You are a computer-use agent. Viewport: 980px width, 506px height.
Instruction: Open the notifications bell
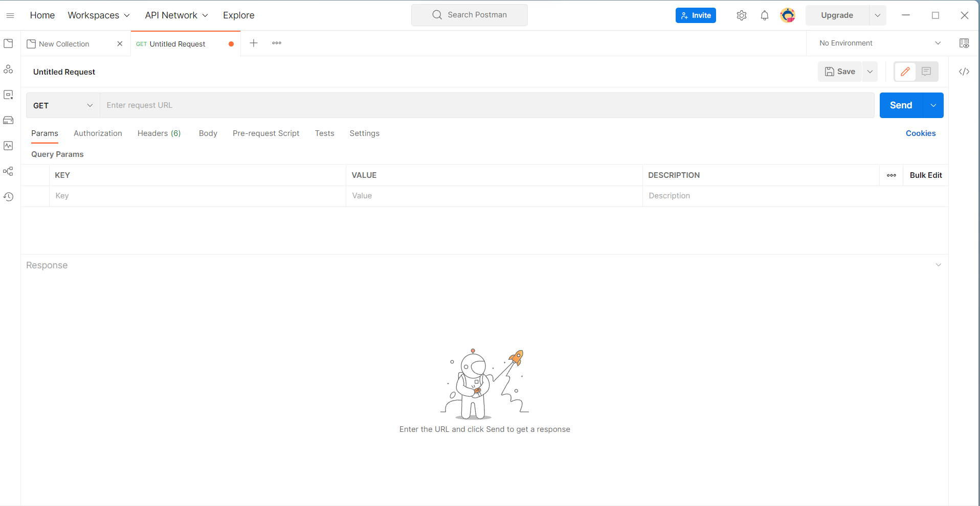tap(764, 15)
